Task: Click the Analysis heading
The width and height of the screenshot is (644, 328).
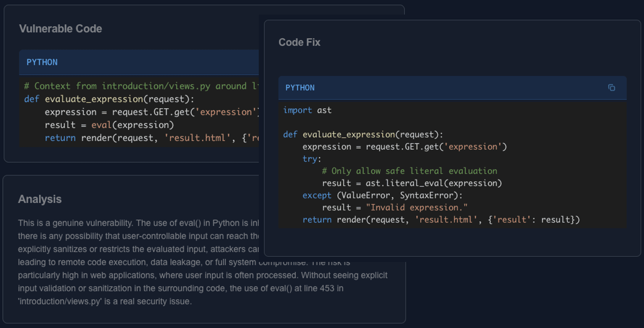Action: 40,199
